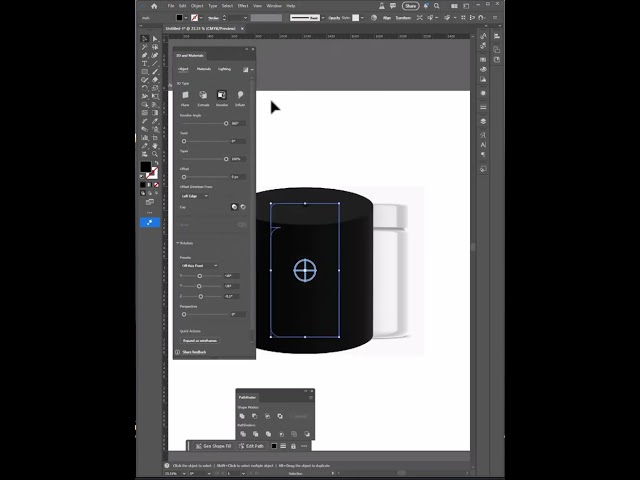Switch to Color fill mode below the swatches
This screenshot has height=480, width=640.
143,185
